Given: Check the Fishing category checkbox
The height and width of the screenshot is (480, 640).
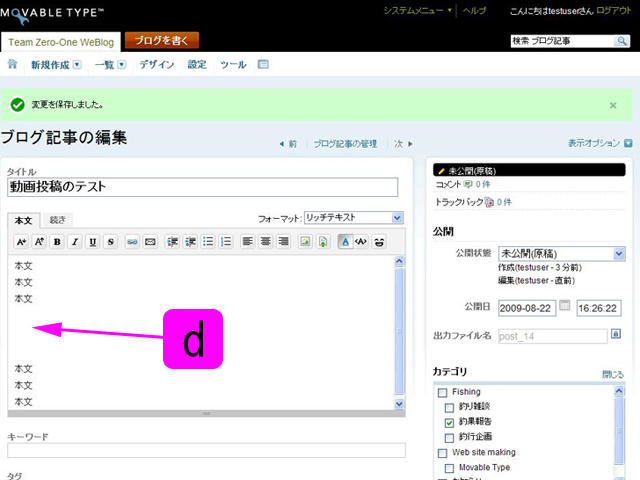Looking at the screenshot, I should coord(442,393).
